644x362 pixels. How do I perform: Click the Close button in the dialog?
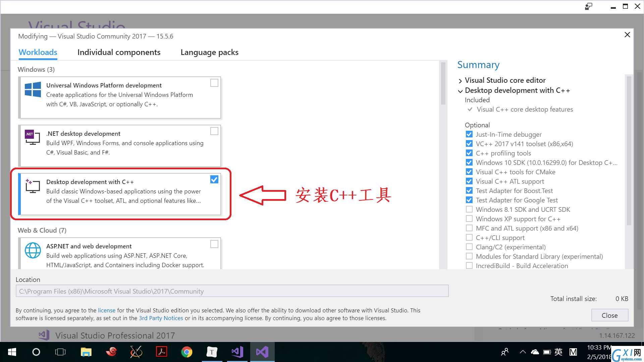pos(609,315)
